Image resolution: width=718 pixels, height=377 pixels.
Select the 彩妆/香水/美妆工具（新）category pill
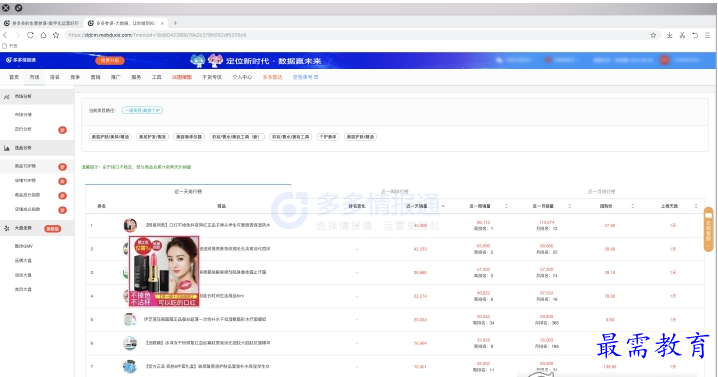pos(237,137)
